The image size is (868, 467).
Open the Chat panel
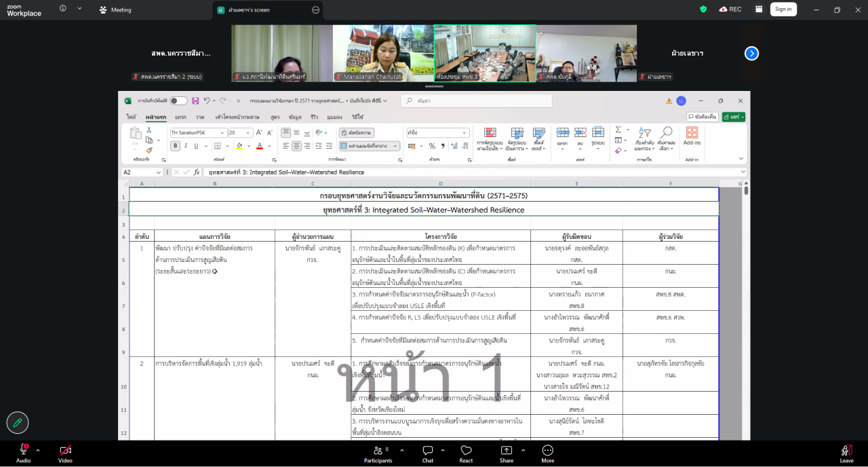[428, 451]
